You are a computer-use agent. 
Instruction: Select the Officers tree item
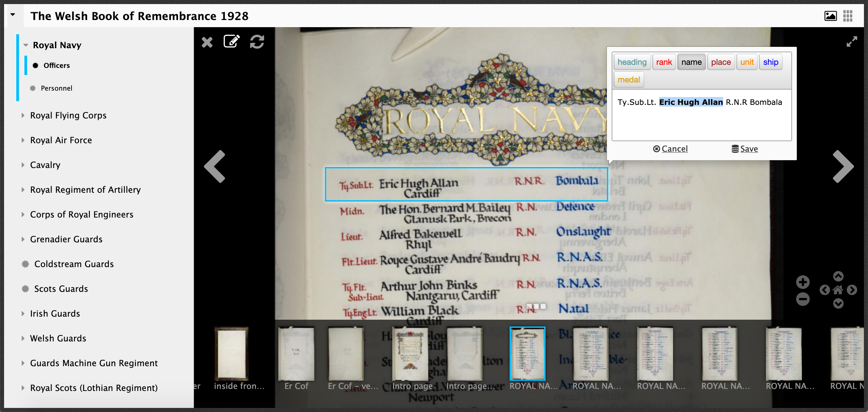click(x=57, y=65)
